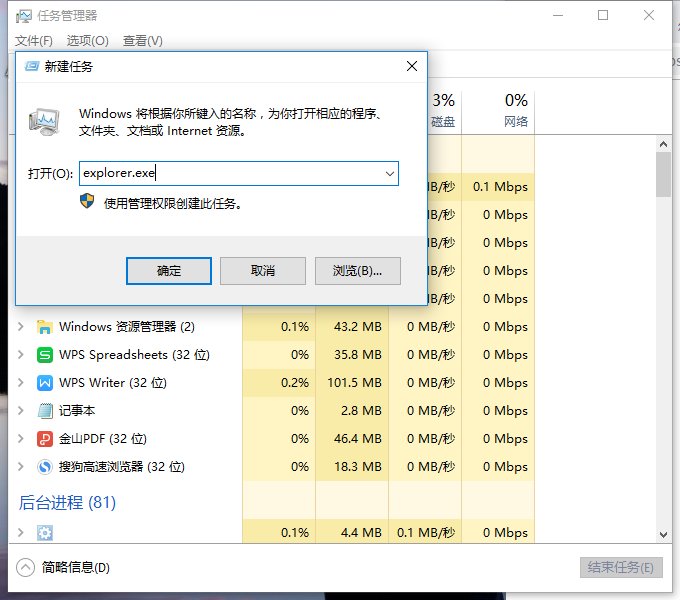Click the admin shield icon in the dialog

pos(87,201)
